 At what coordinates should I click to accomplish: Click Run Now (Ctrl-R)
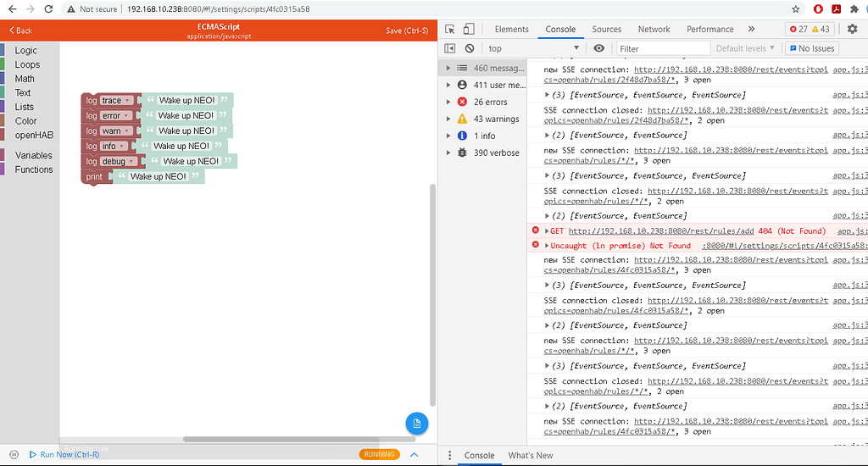pyautogui.click(x=70, y=455)
